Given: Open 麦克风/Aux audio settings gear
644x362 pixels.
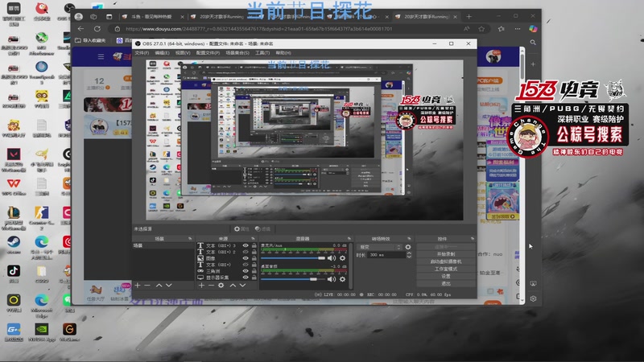Looking at the screenshot, I should tap(343, 258).
